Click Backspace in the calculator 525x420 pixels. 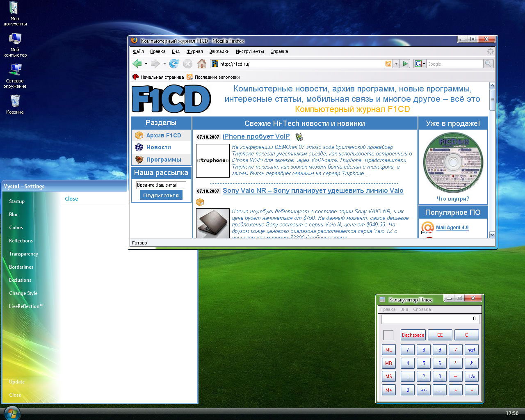pos(413,335)
